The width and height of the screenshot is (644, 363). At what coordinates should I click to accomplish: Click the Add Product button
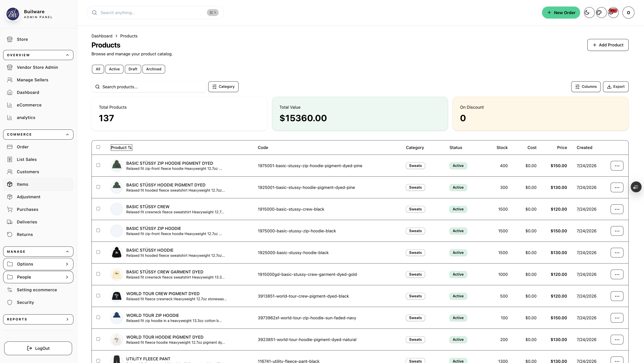tap(608, 45)
